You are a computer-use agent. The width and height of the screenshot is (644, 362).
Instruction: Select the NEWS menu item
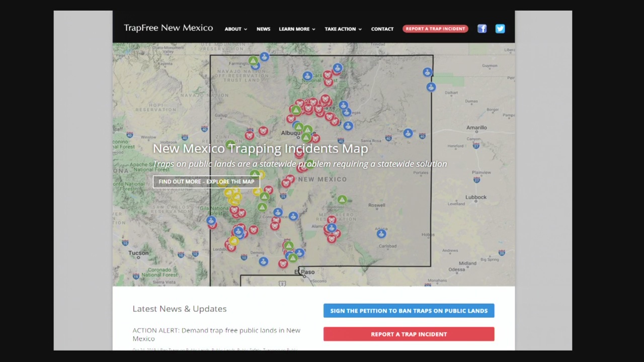tap(263, 29)
